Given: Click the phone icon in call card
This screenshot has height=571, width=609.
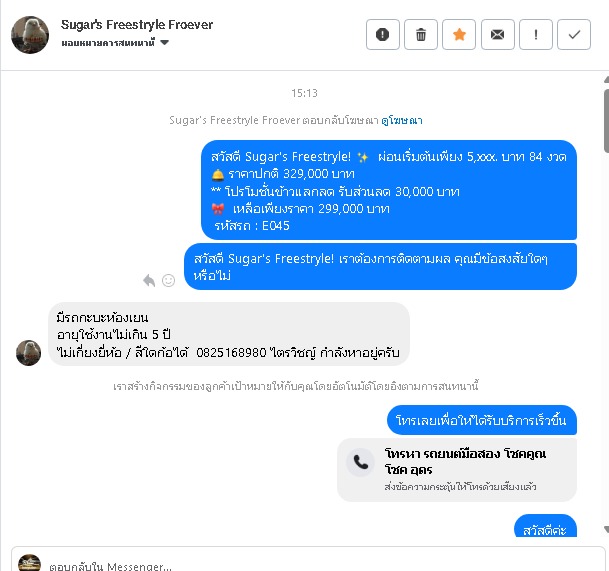Looking at the screenshot, I should (360, 462).
